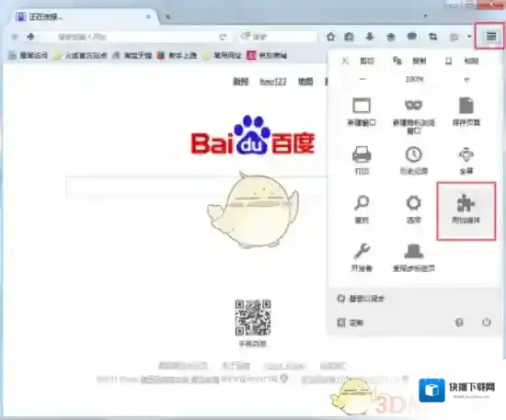Click the Baidu mobile QR code

point(253,317)
